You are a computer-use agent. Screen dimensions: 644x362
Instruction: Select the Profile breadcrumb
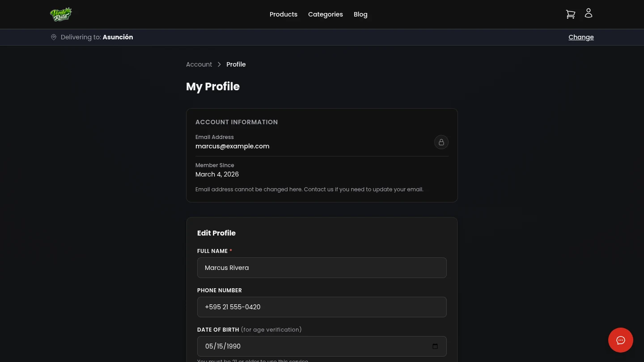click(x=236, y=64)
